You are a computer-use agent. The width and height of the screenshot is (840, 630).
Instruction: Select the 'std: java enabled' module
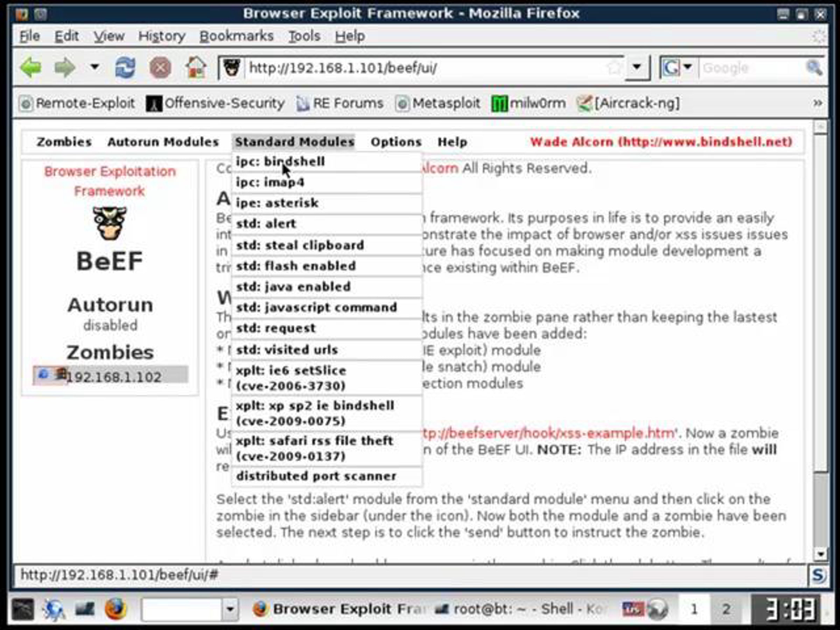click(327, 287)
